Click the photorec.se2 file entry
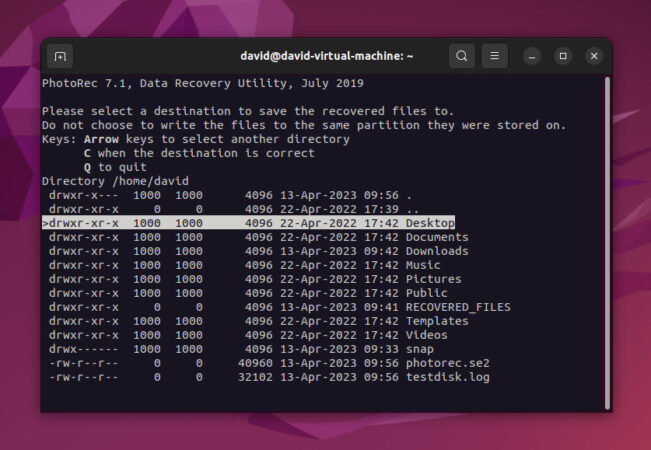The width and height of the screenshot is (651, 450). [447, 363]
